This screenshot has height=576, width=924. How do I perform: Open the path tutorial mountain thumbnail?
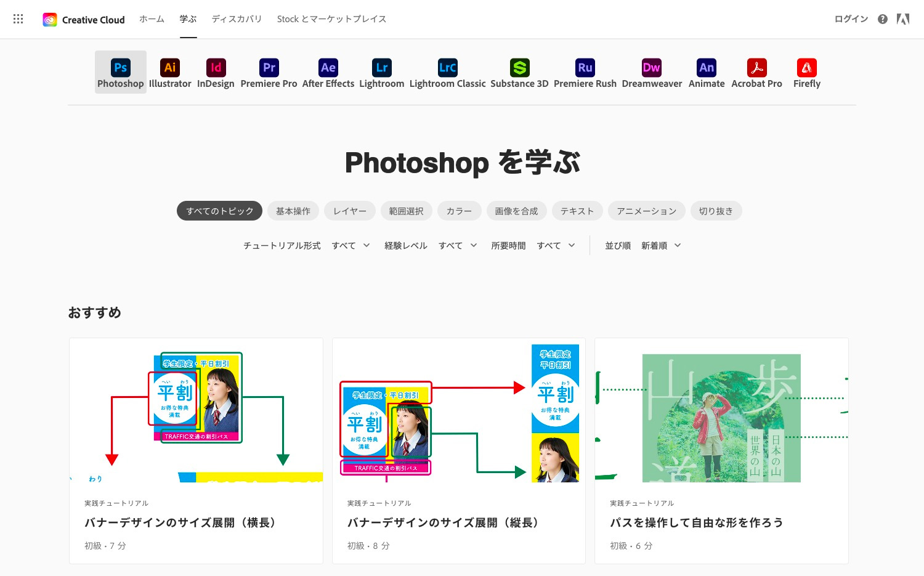[721, 410]
